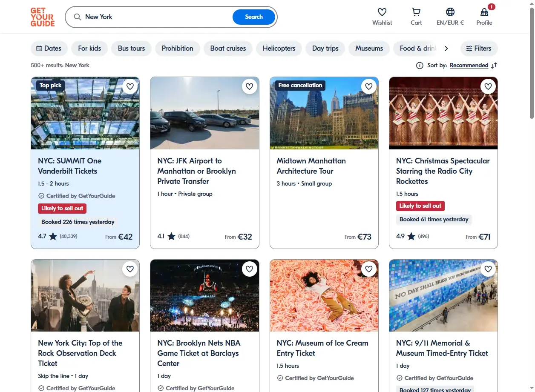Click the blue Search button

pos(254,17)
